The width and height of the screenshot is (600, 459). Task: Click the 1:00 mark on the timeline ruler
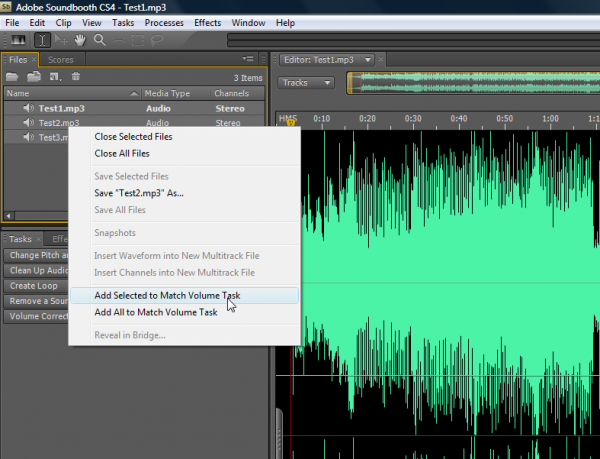(x=550, y=119)
